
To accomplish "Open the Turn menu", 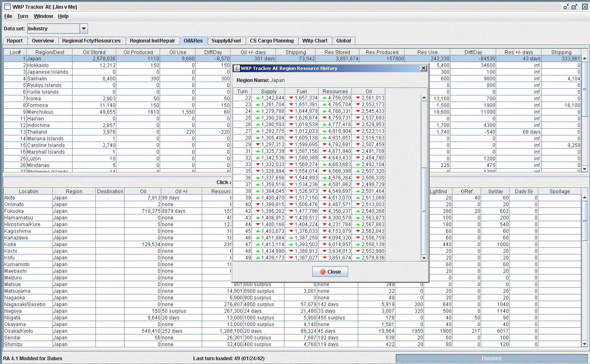I will tap(23, 16).
